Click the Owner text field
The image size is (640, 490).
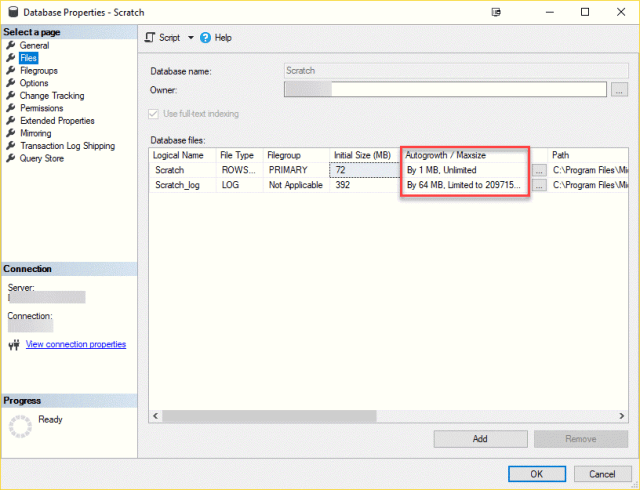pos(445,89)
